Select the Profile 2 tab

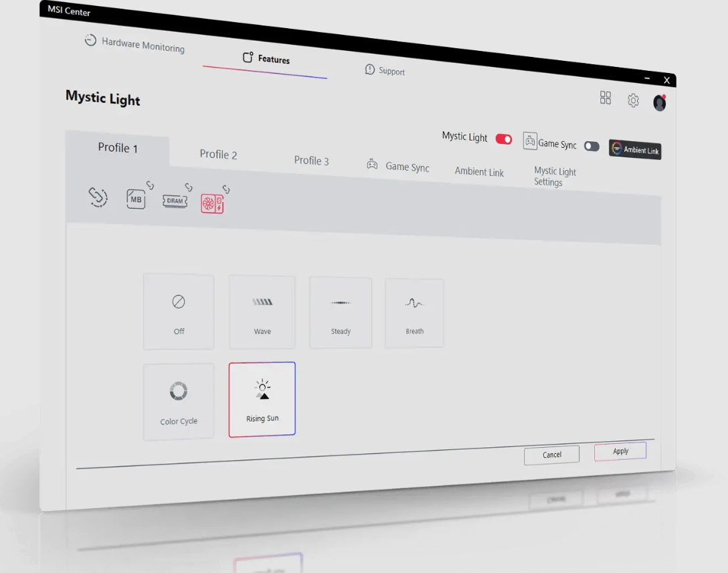coord(218,154)
